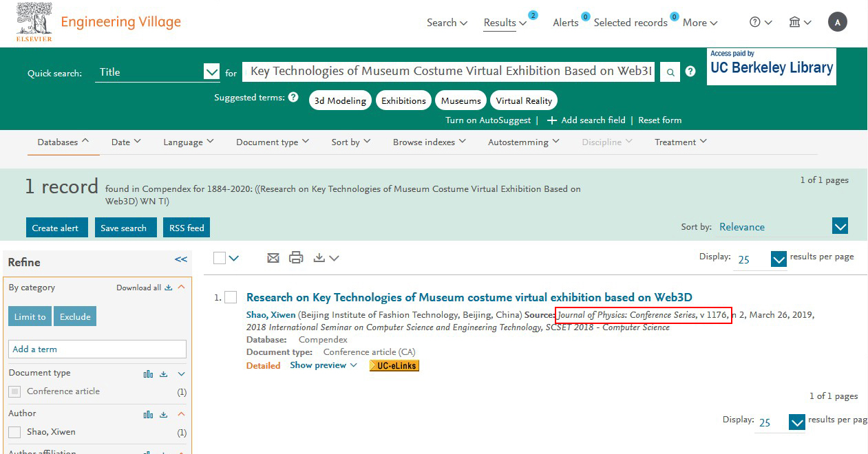Open the Detailed record link
The width and height of the screenshot is (868, 454).
264,366
